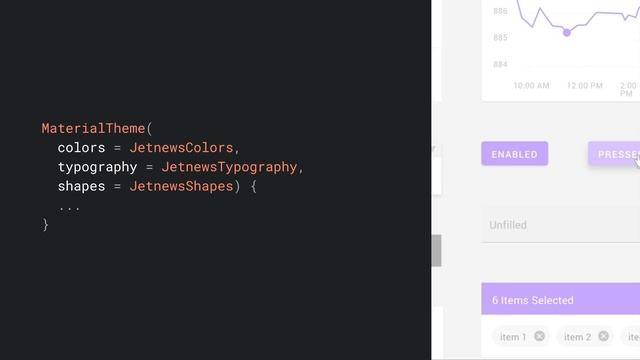Click JetnewsColors in the code

click(x=181, y=148)
